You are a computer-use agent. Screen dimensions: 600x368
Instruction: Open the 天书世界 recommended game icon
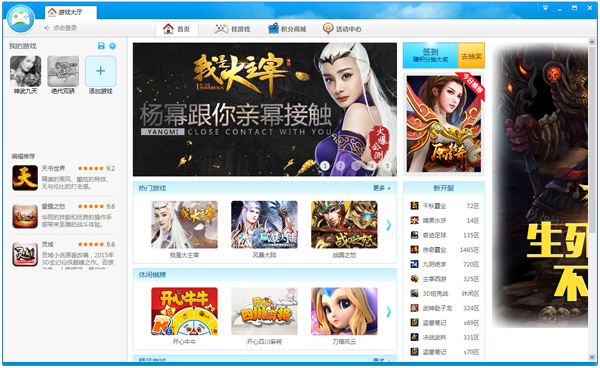click(x=25, y=178)
